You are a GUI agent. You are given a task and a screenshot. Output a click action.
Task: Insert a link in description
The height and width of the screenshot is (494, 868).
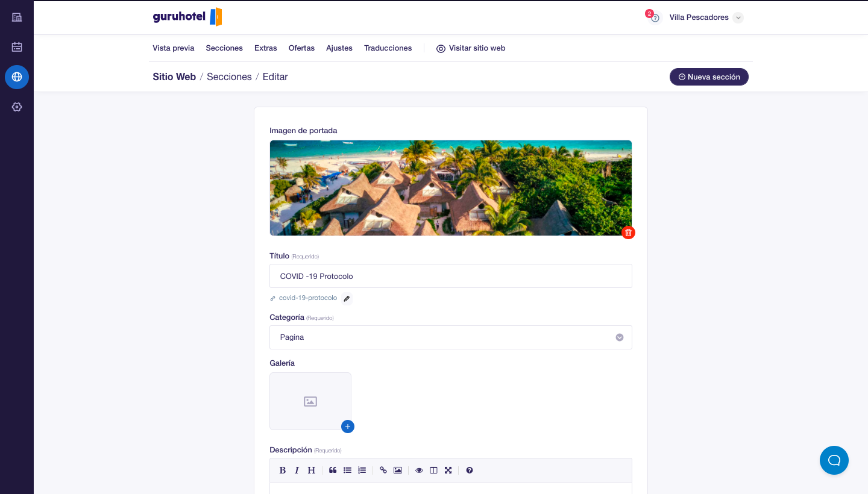383,471
